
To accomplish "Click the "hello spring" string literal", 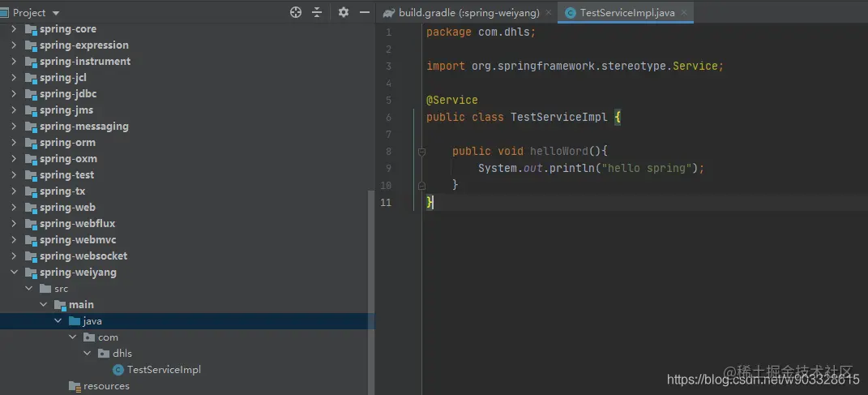I will click(x=647, y=168).
